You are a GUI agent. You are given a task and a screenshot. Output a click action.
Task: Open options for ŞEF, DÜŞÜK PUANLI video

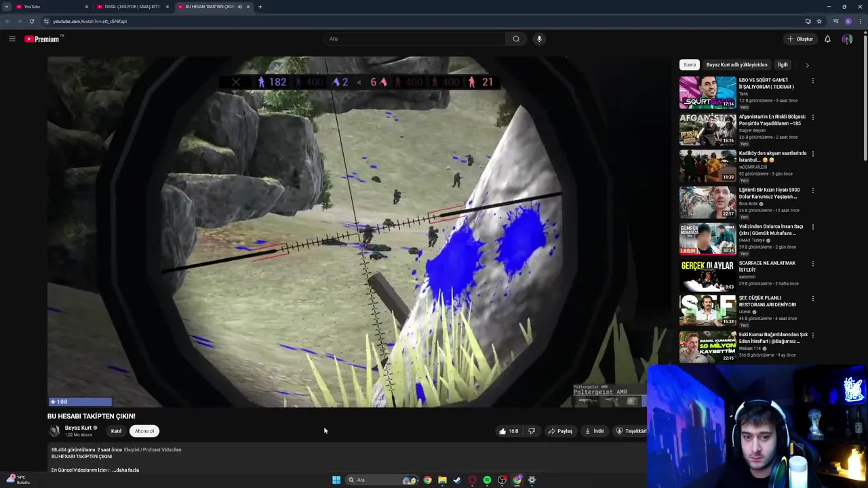pyautogui.click(x=812, y=299)
